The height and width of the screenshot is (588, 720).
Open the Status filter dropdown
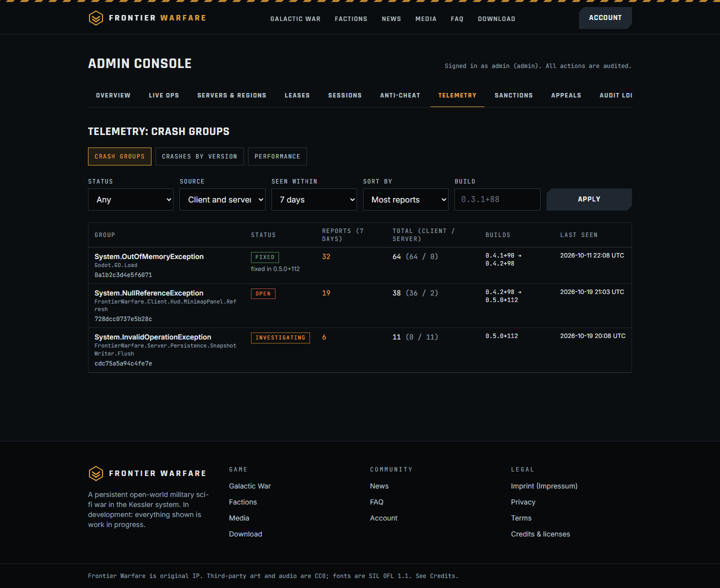coord(130,199)
